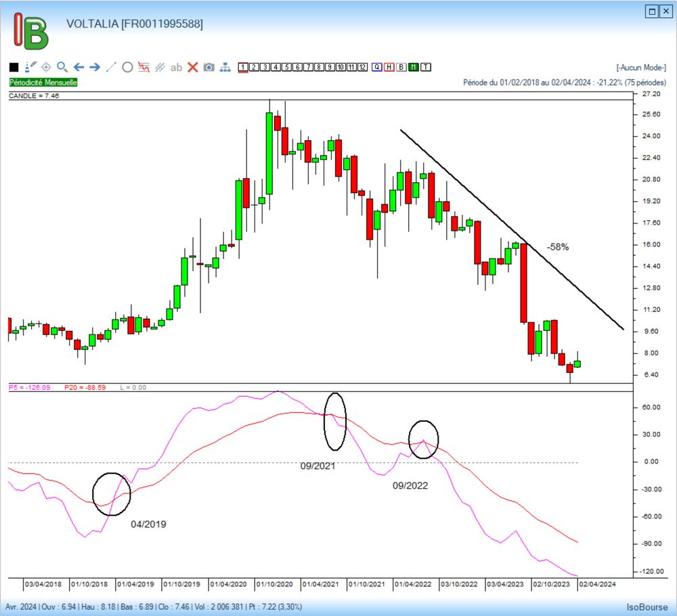Switch to H periodicity button
The image size is (677, 616).
(389, 67)
